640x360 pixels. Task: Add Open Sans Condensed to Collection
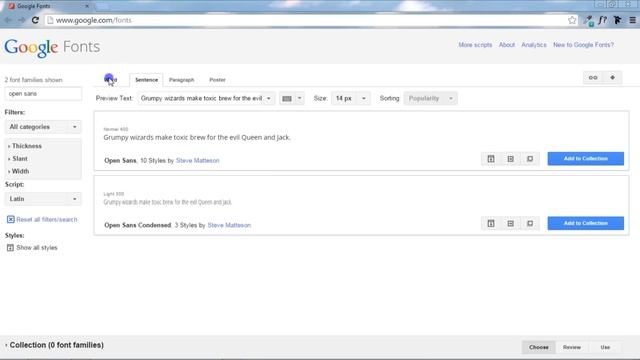(x=586, y=223)
